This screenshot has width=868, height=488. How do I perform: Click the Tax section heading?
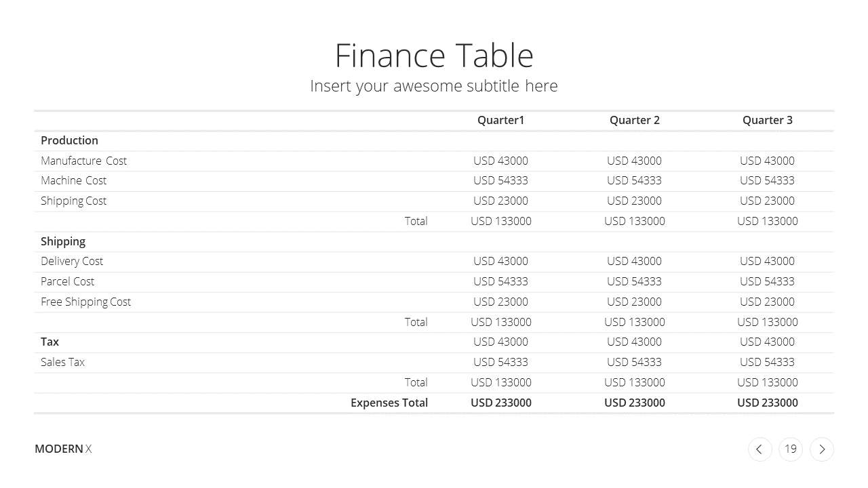[x=50, y=342]
